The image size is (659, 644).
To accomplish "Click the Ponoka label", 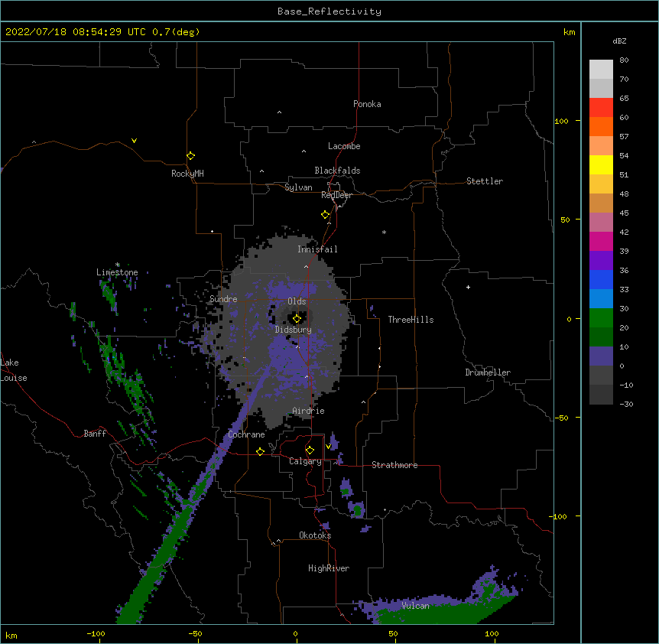I will (x=367, y=104).
